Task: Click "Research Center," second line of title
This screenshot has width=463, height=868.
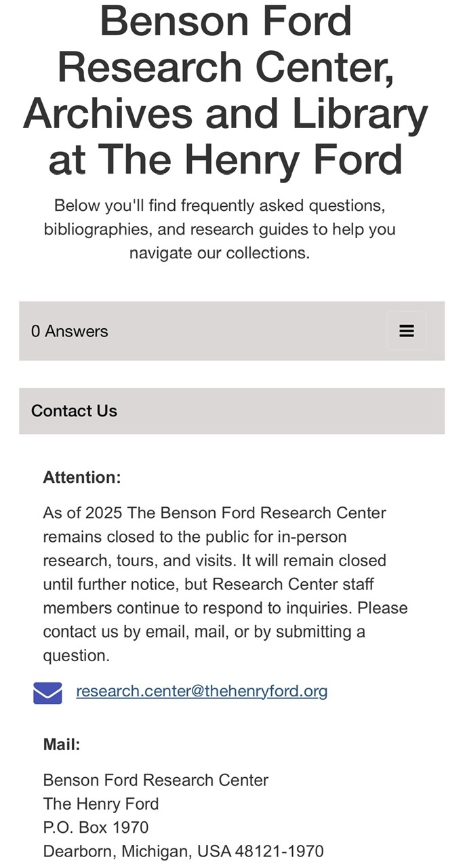Action: tap(226, 67)
